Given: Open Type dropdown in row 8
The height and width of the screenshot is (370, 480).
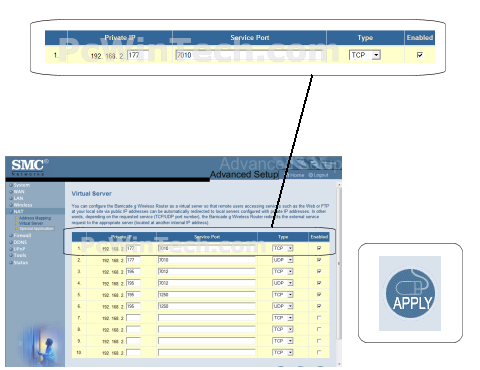Looking at the screenshot, I should click(283, 329).
